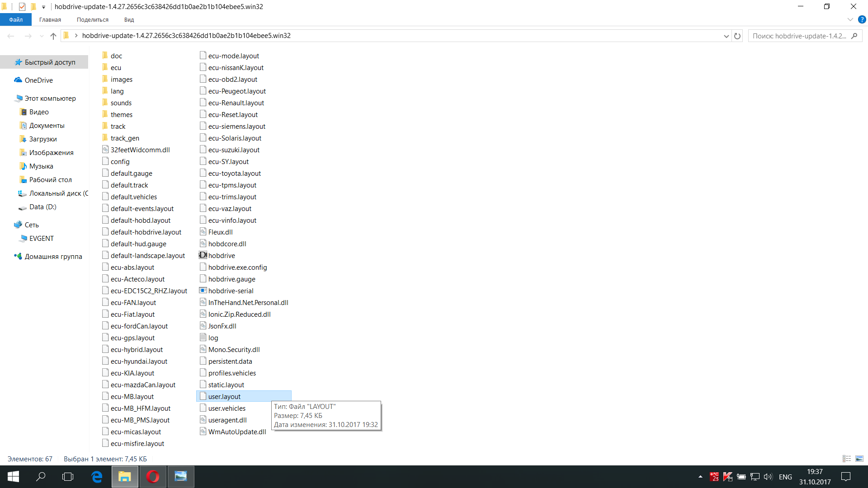The width and height of the screenshot is (868, 488).
Task: Show hidden system tray icons
Action: [x=700, y=477]
